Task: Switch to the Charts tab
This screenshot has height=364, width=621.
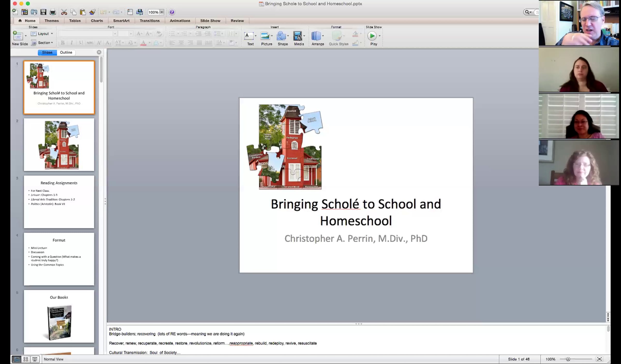Action: coord(97,21)
